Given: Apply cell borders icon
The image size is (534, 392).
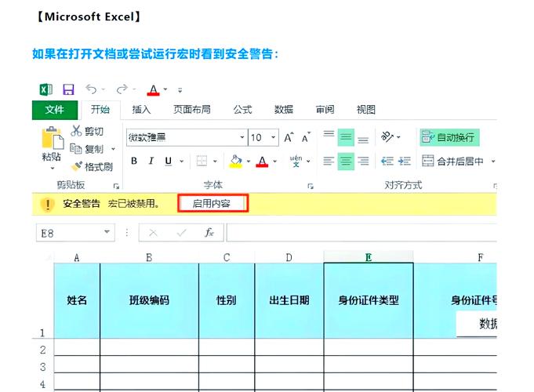Looking at the screenshot, I should click(x=202, y=161).
